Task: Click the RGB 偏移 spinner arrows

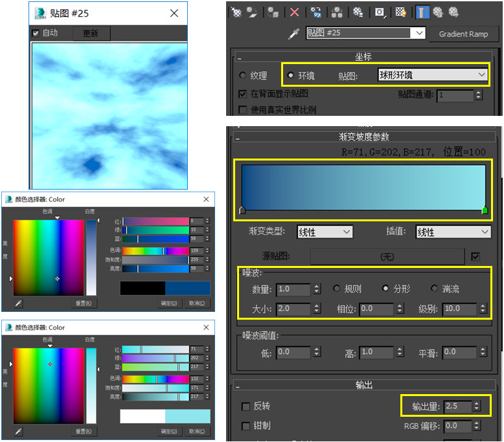Action: [x=477, y=426]
